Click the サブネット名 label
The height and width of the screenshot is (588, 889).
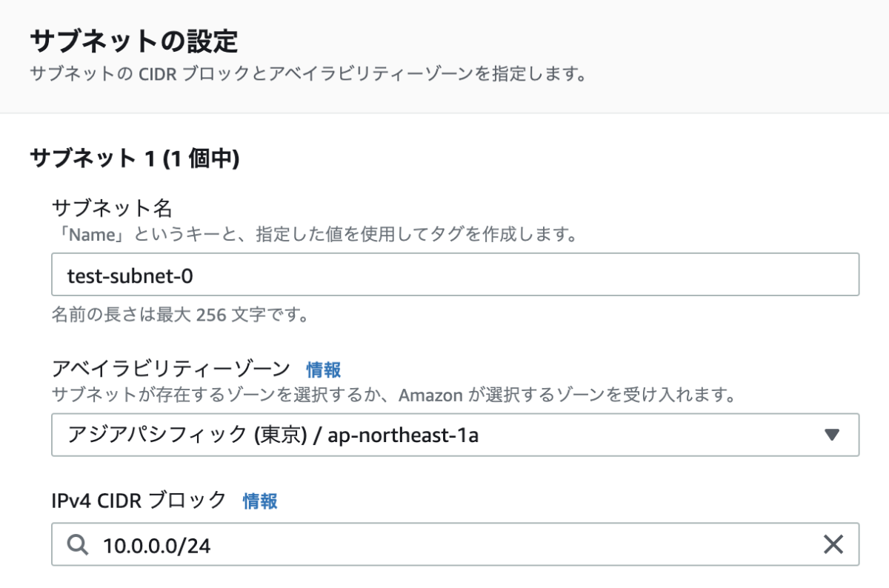tap(112, 207)
